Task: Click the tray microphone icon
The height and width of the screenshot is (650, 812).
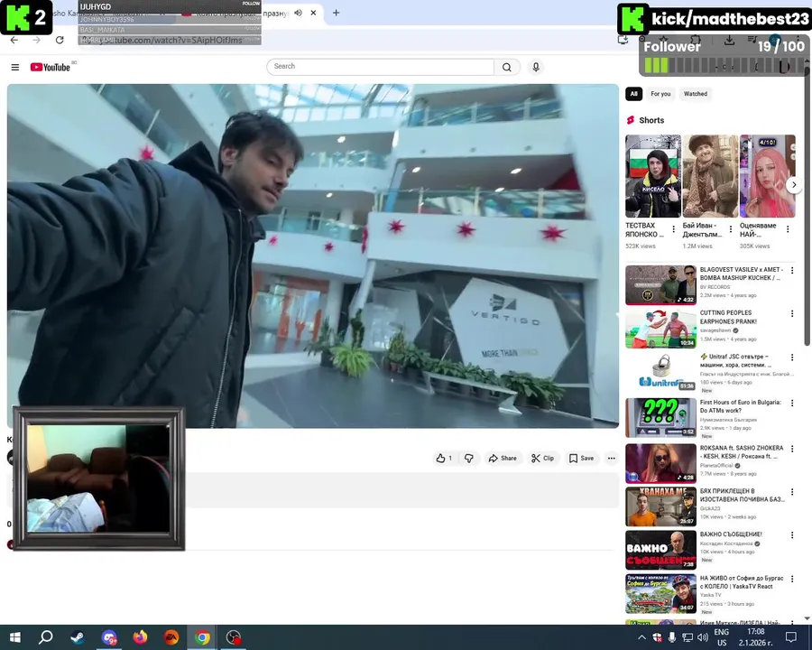Action: pos(672,637)
